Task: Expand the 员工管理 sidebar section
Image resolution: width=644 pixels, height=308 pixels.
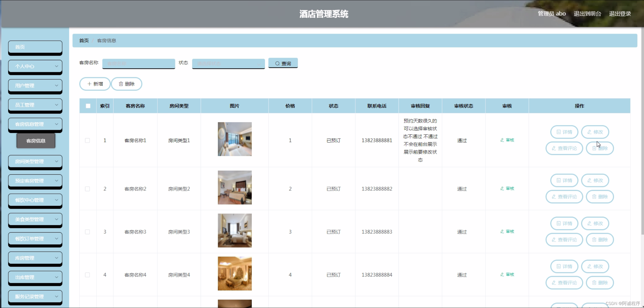Action: [35, 105]
